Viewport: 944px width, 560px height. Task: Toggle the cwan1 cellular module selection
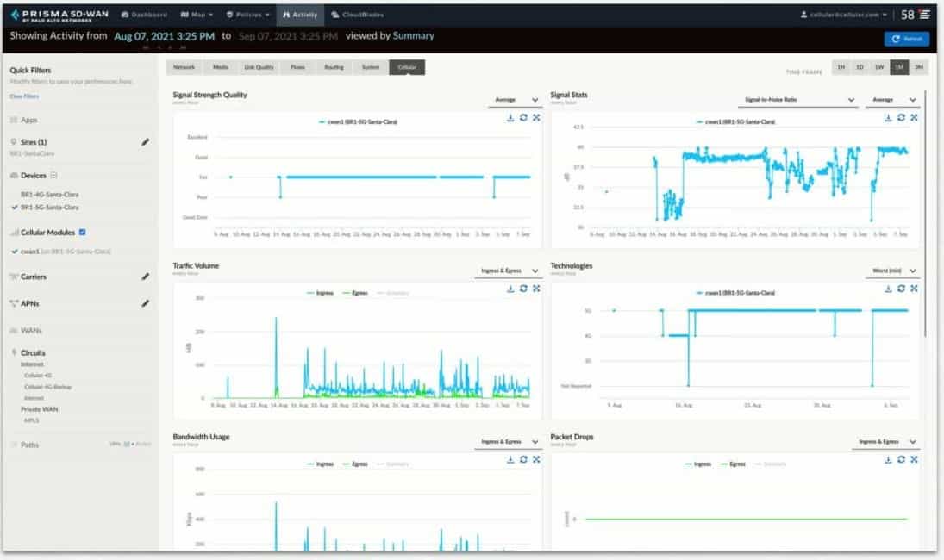61,252
